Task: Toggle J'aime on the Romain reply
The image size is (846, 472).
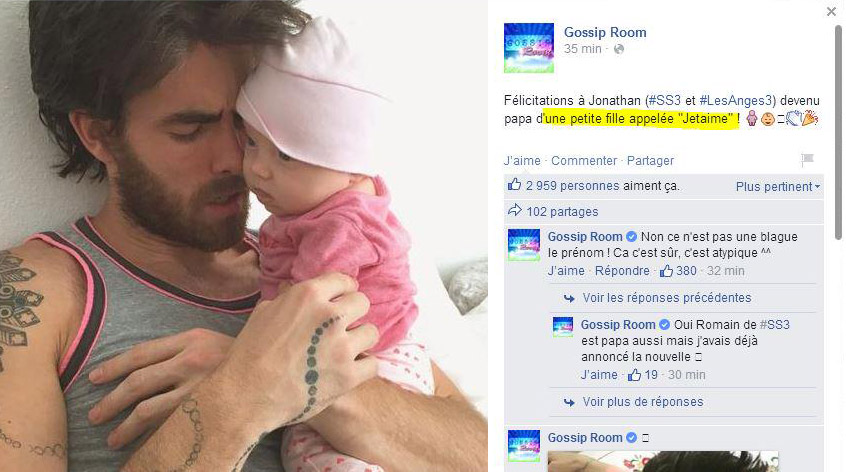Action: pos(599,375)
